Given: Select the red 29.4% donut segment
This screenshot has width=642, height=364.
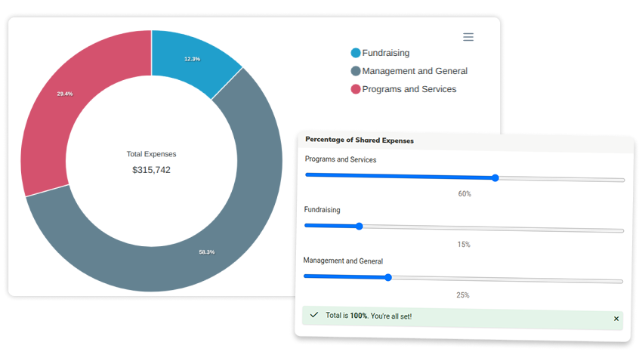Looking at the screenshot, I should (x=65, y=94).
